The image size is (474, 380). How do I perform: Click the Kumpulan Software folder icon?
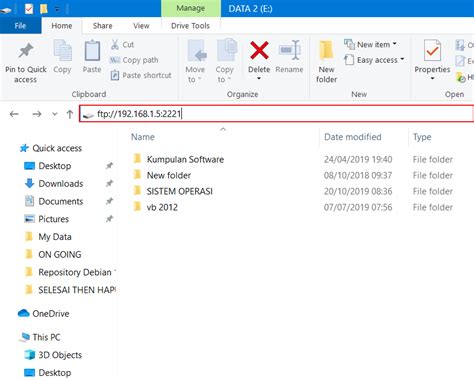137,159
